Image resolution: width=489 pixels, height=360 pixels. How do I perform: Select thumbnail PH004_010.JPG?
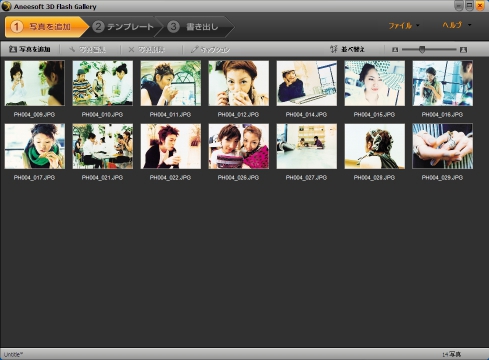coord(103,83)
